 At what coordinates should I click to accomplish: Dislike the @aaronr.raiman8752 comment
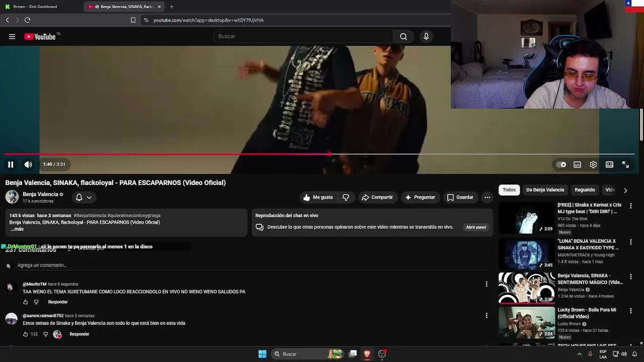(x=45, y=334)
